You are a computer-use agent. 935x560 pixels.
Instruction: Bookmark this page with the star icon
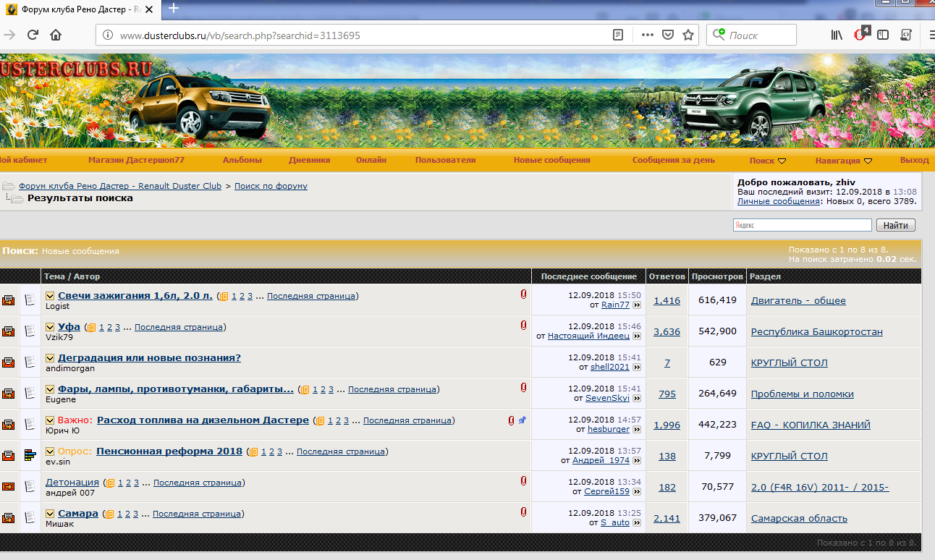[x=688, y=35]
